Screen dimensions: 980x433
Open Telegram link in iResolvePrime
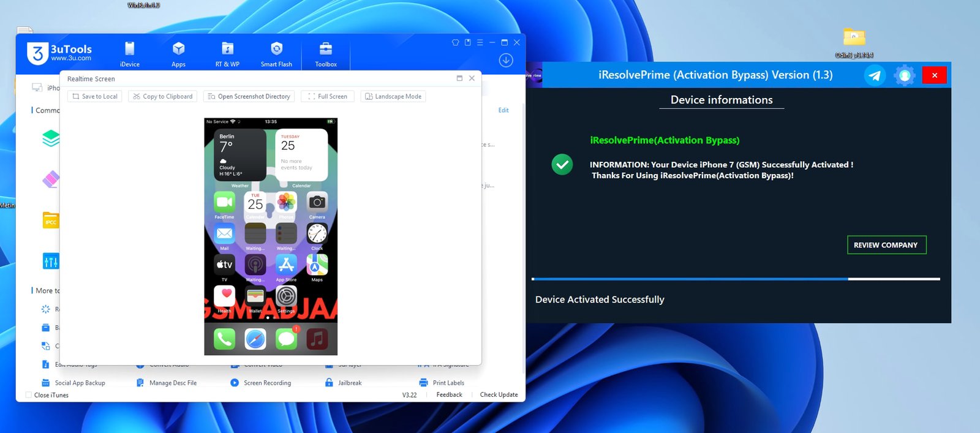point(875,75)
